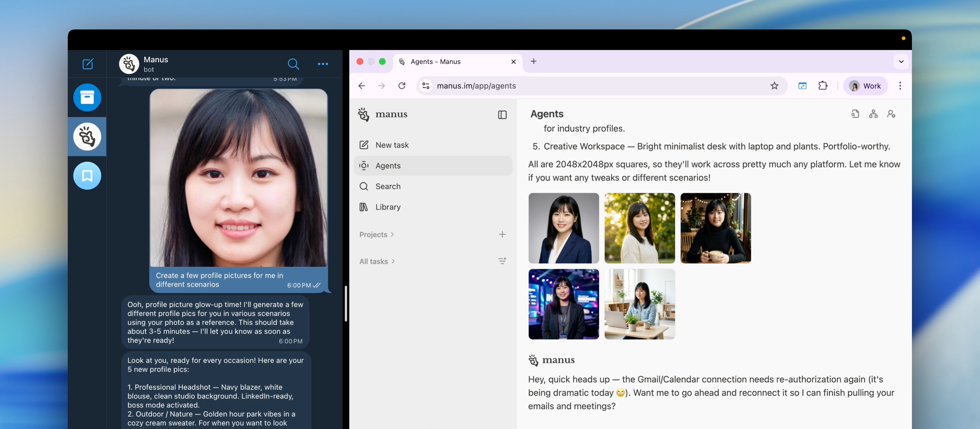This screenshot has width=980, height=429.
Task: Open the browser tab search dropdown
Action: pyautogui.click(x=901, y=62)
